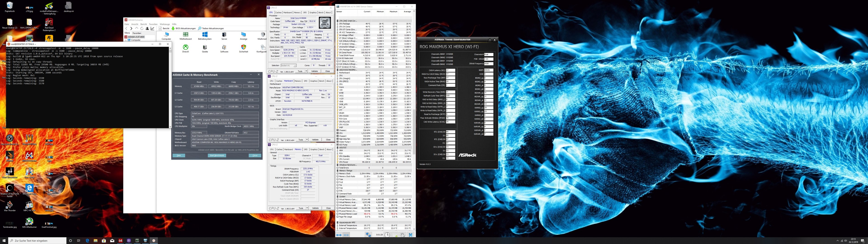Screen dimensions: 868x244
Task: Click AIDA64 toolbar user icon
Action: coord(147,29)
